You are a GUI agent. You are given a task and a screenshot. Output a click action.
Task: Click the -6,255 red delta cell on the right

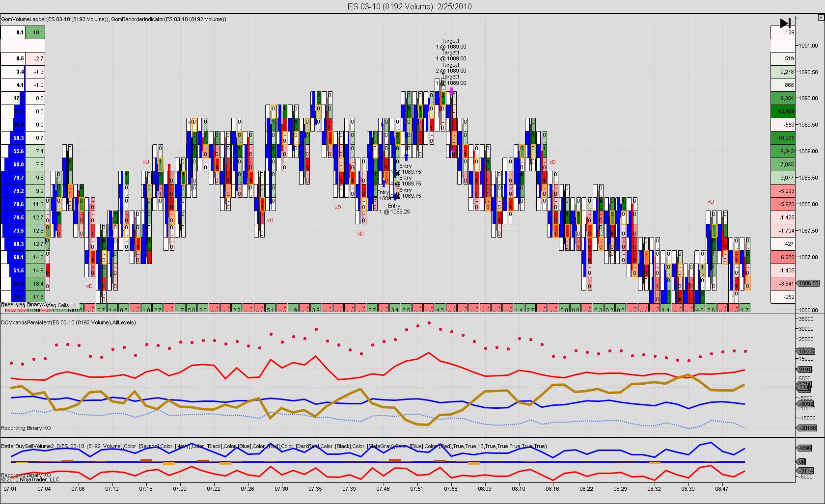pyautogui.click(x=783, y=257)
